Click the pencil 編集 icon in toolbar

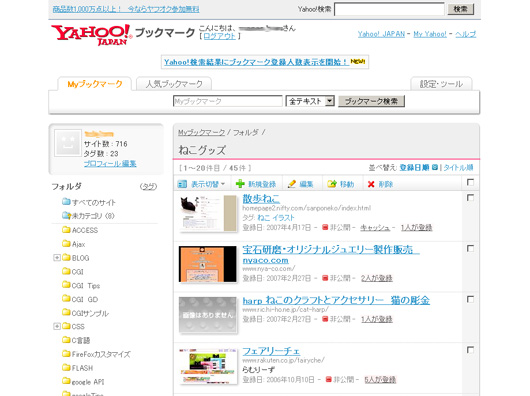tap(291, 184)
